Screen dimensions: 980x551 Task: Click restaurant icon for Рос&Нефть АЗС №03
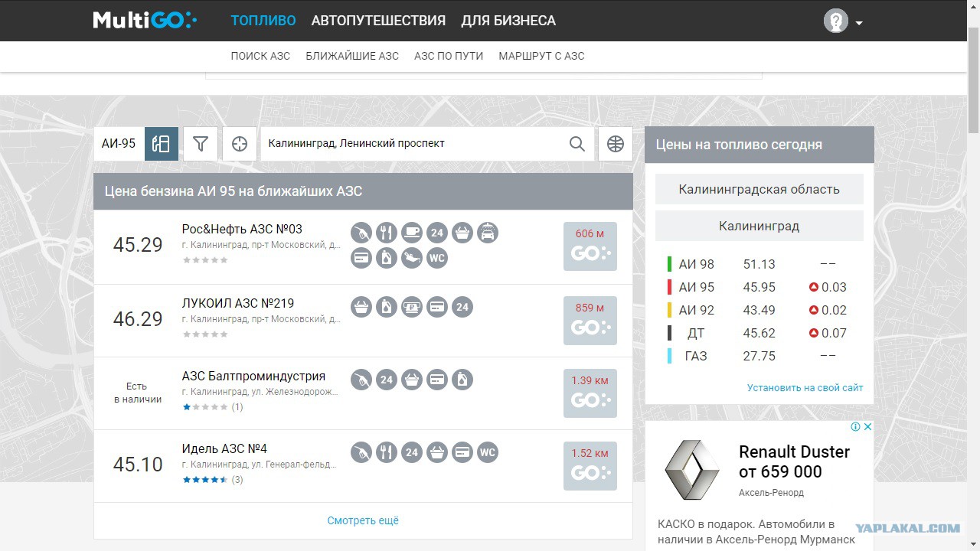point(387,233)
